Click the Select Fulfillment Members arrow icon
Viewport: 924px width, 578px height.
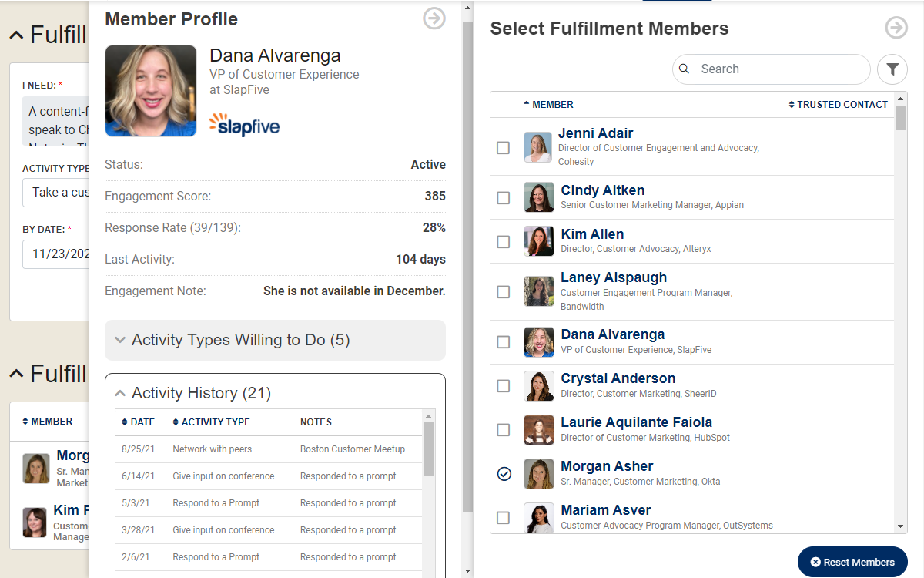pos(896,29)
